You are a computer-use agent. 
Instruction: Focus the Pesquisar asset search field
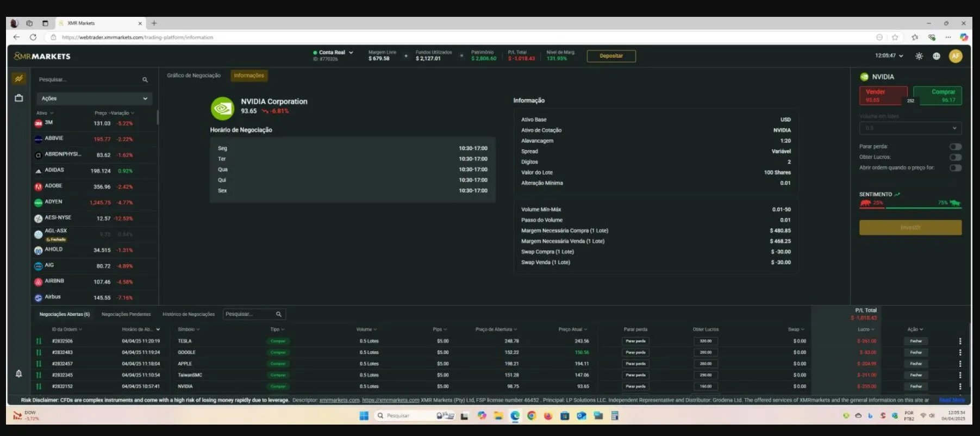click(88, 80)
